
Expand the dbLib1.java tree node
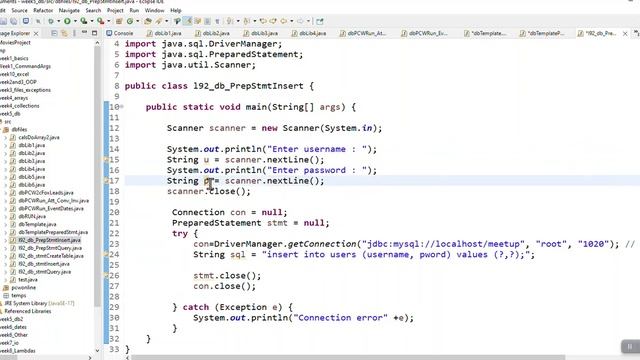[6, 145]
